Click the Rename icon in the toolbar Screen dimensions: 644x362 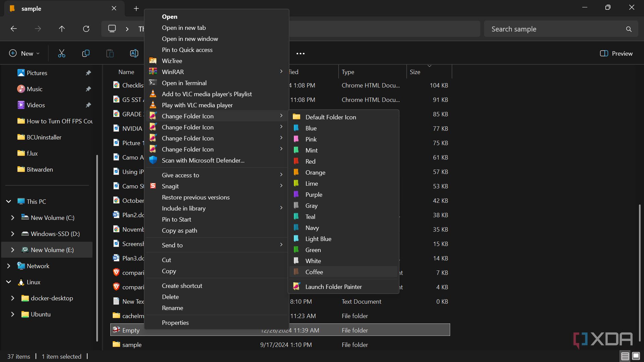click(x=134, y=53)
